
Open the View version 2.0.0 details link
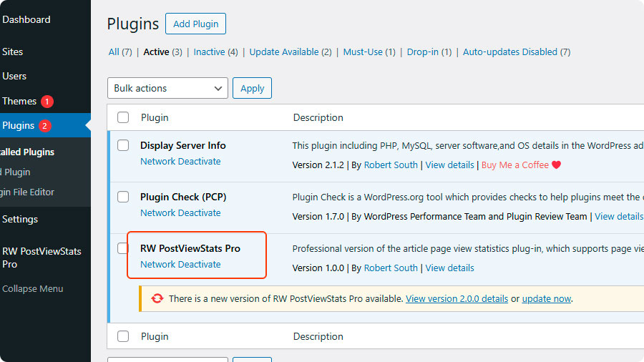tap(457, 299)
